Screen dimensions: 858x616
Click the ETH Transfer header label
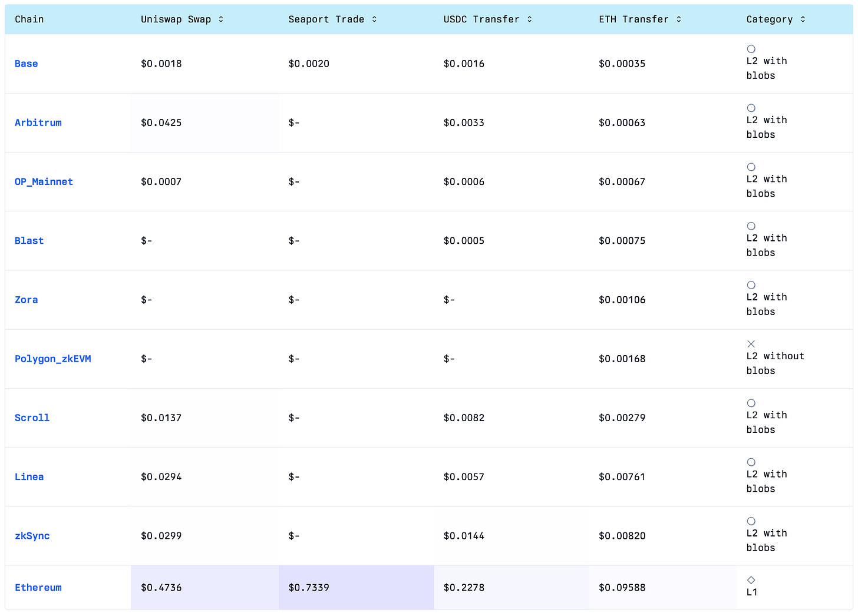[634, 19]
